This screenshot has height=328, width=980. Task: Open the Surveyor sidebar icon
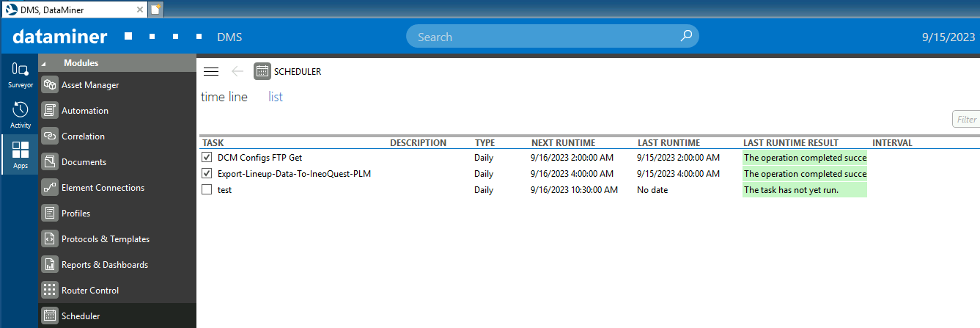(20, 74)
